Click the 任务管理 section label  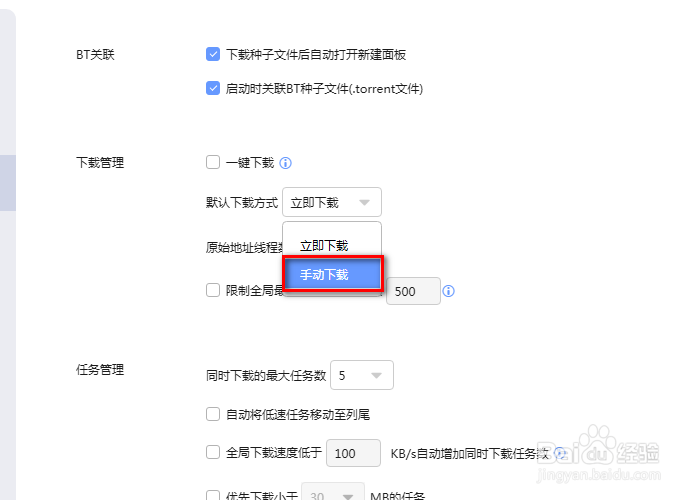click(x=100, y=370)
